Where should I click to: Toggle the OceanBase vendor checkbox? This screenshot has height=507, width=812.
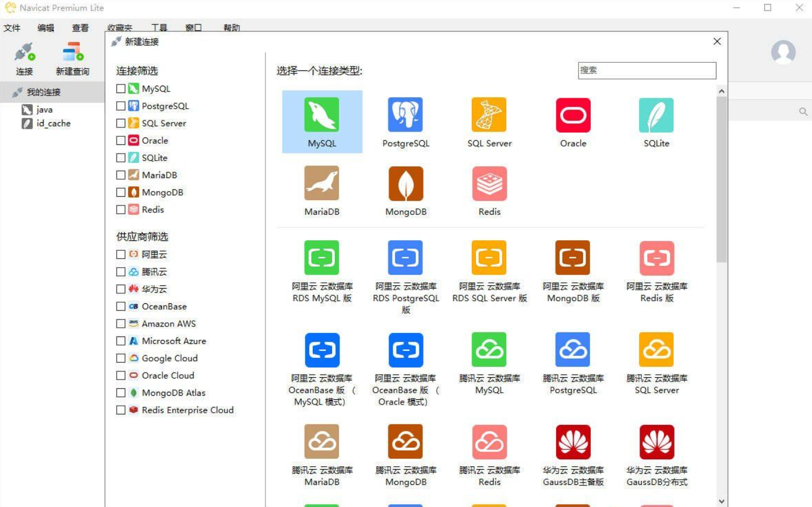[x=121, y=306]
